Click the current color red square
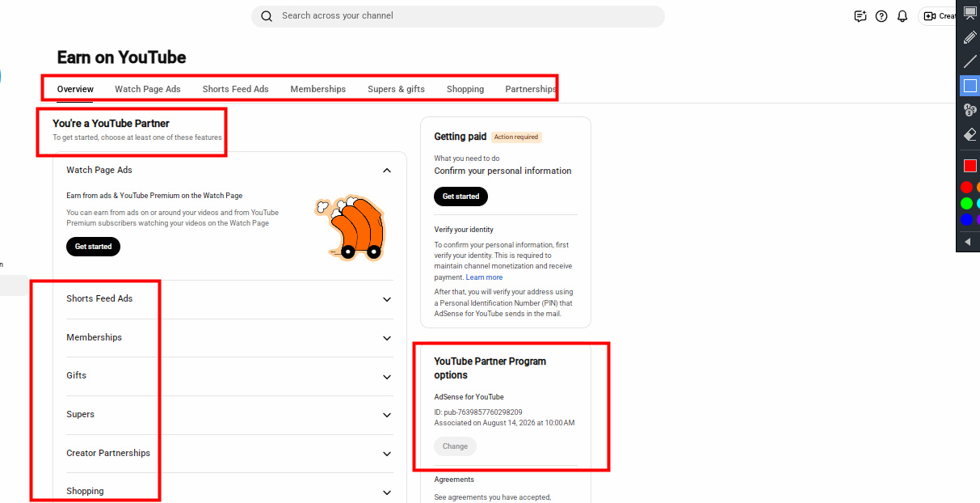The image size is (980, 503). pos(970,166)
